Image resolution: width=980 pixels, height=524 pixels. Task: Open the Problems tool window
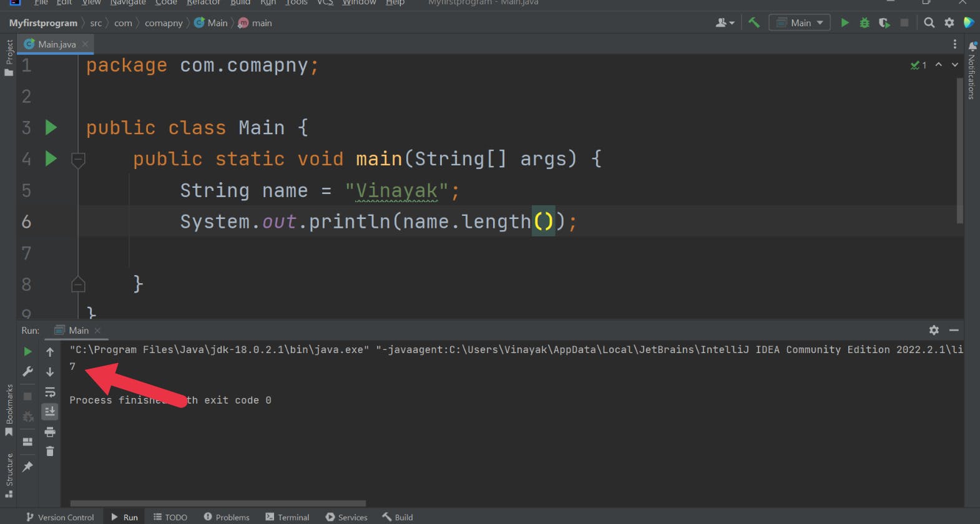227,517
